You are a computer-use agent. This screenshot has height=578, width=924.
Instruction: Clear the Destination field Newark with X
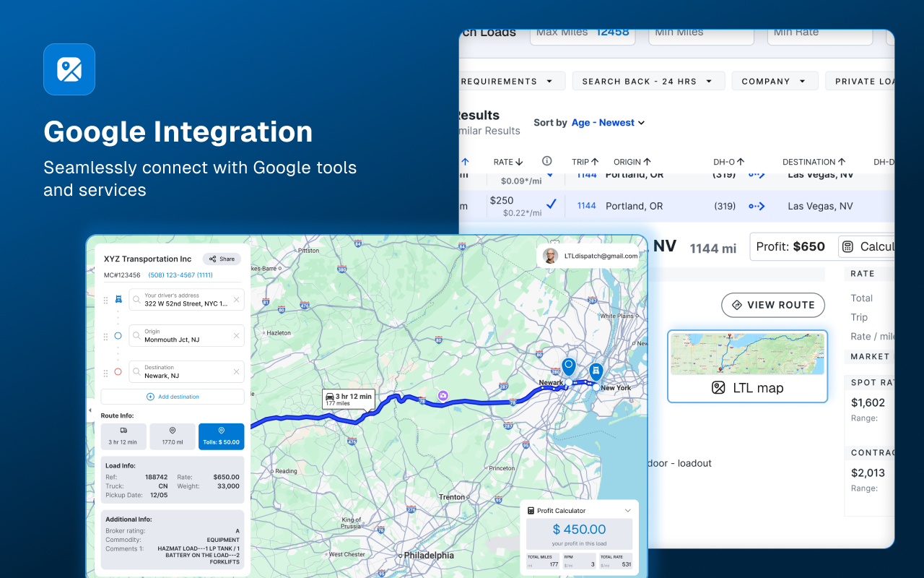click(236, 372)
